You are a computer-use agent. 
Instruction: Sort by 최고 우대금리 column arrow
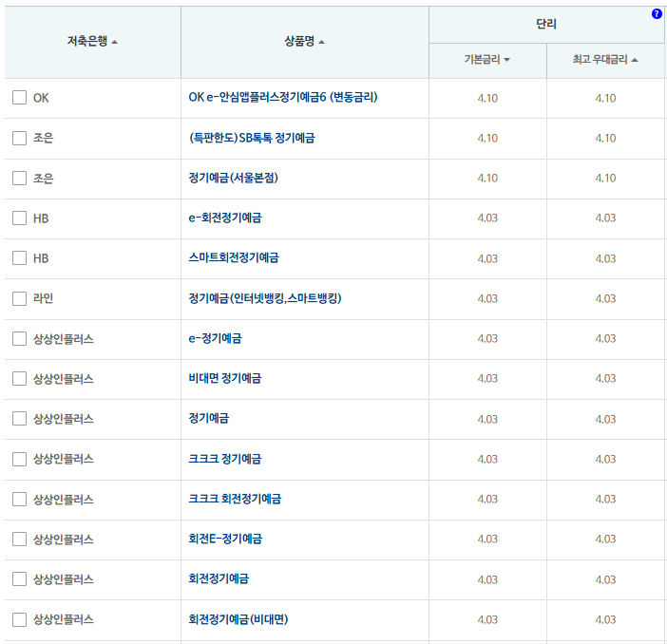[635, 60]
